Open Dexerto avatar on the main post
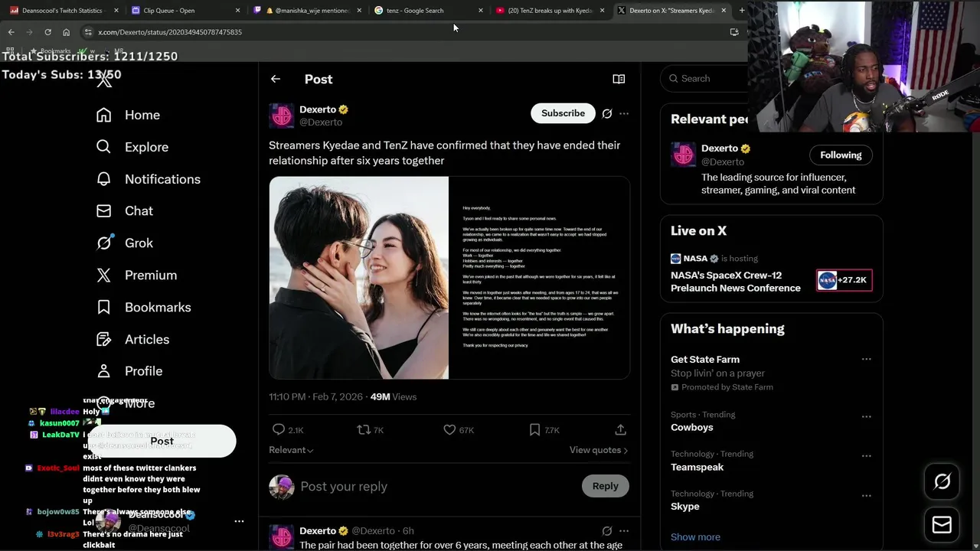The width and height of the screenshot is (980, 551). coord(282,116)
